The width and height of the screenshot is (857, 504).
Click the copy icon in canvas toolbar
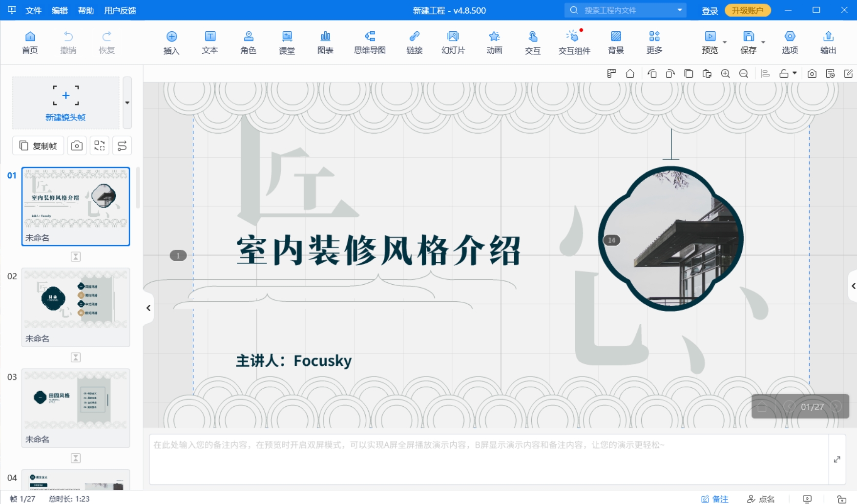689,73
